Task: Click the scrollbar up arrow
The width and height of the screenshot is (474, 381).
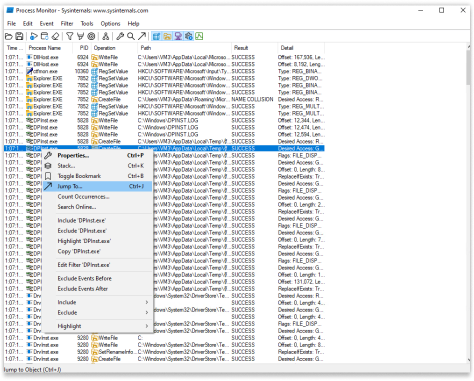Action: (468, 47)
